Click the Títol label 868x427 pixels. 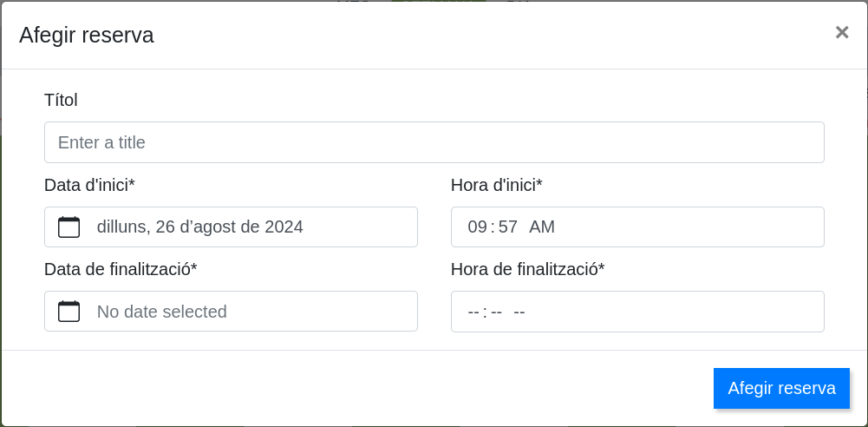pos(61,100)
